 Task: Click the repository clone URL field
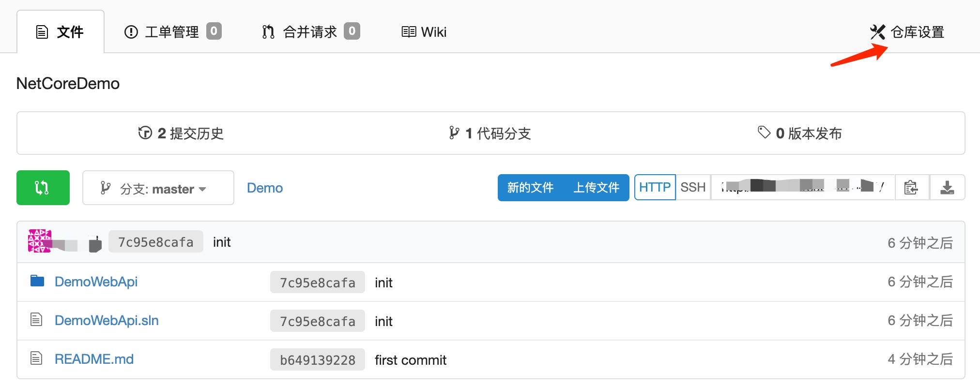pyautogui.click(x=802, y=187)
